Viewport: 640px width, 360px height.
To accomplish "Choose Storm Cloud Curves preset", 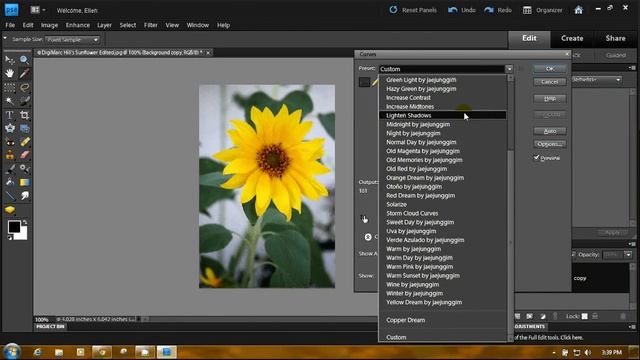I will tap(442, 213).
